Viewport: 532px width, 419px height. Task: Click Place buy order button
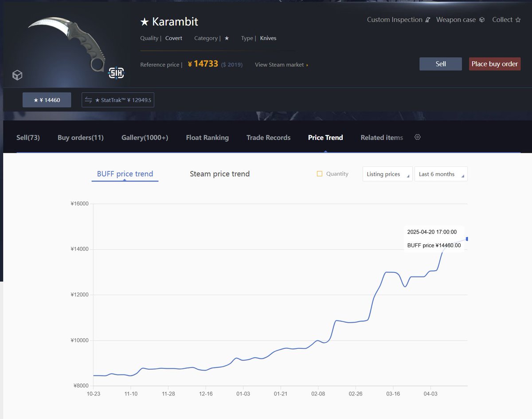tap(495, 64)
